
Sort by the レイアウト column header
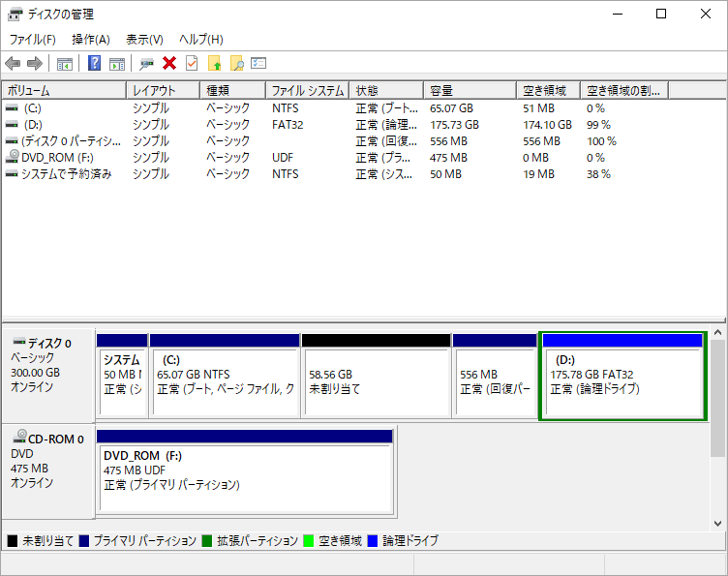163,90
